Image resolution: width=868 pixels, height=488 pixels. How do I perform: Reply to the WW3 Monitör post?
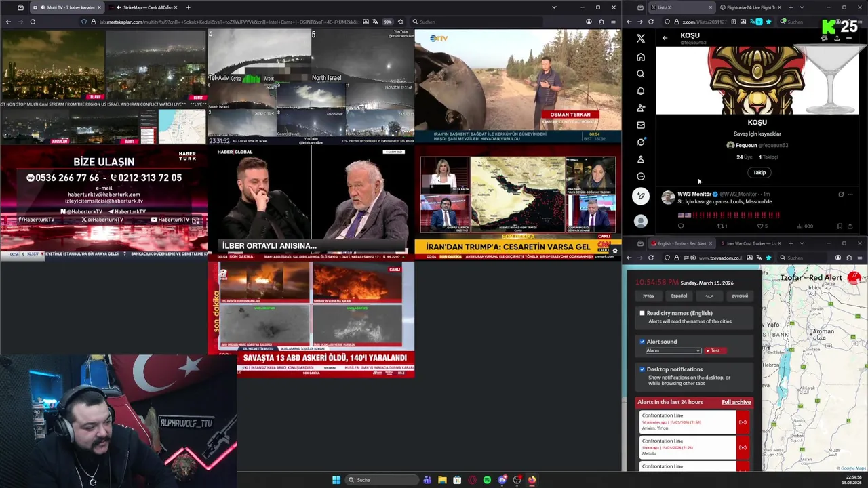681,226
